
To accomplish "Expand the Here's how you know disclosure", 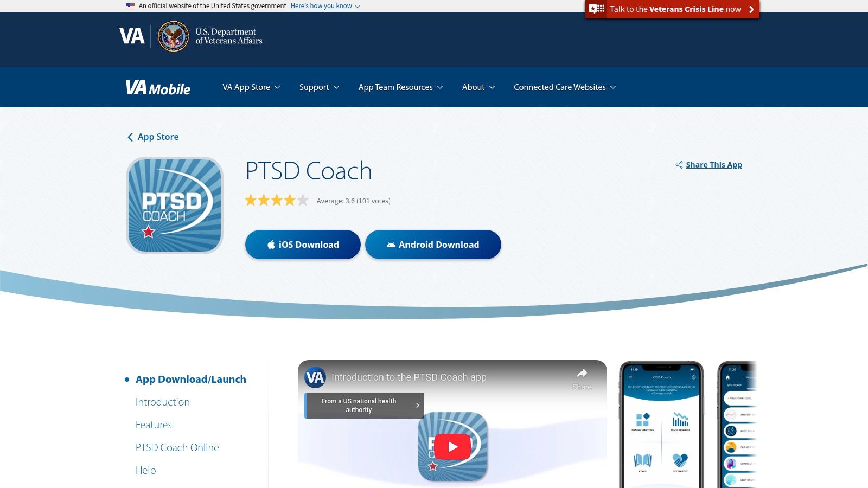I will (322, 6).
